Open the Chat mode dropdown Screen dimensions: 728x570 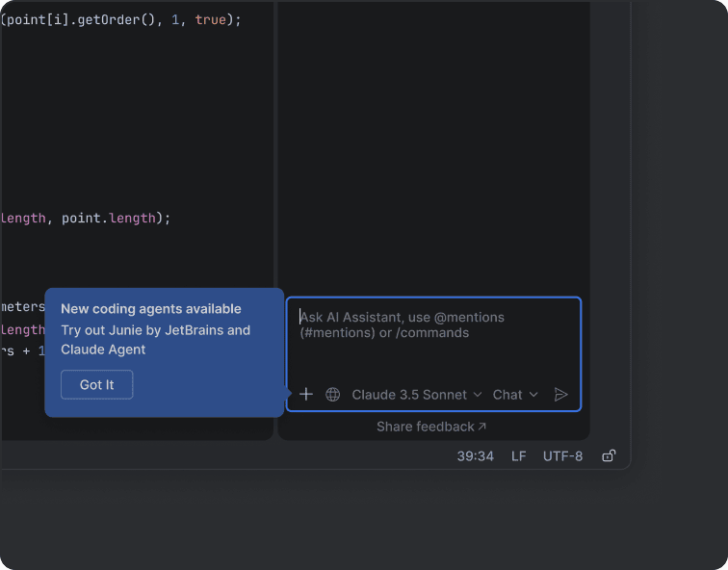(515, 395)
